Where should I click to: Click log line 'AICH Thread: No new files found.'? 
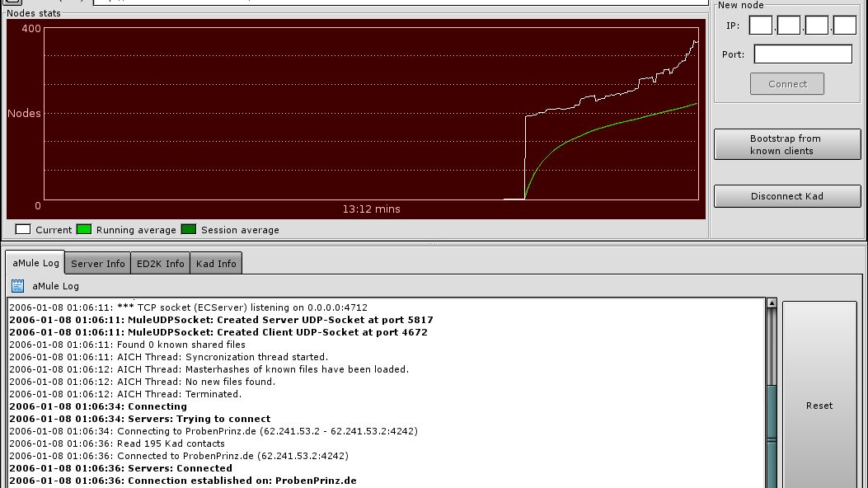coord(143,382)
